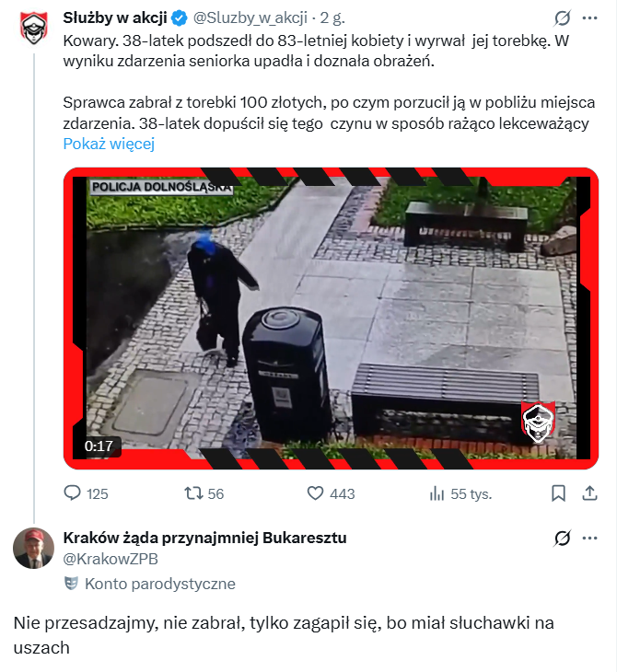Image resolution: width=617 pixels, height=672 pixels.
Task: Open more options on Służby w akcji tweet
Action: [x=590, y=18]
